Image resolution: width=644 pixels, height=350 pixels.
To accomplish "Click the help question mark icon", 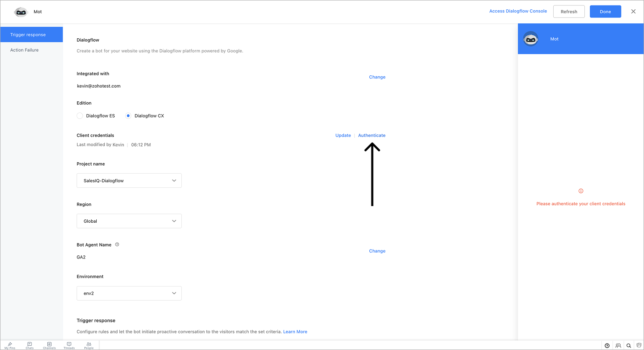I will click(607, 346).
